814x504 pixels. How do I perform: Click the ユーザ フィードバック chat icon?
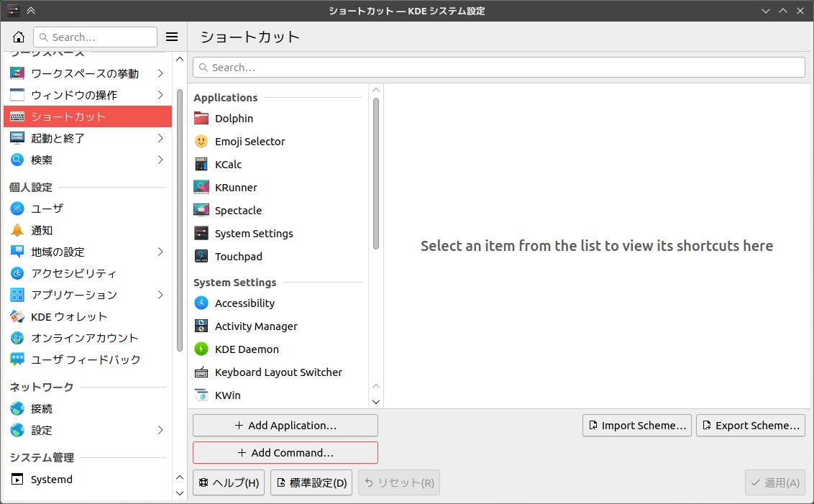tap(17, 359)
